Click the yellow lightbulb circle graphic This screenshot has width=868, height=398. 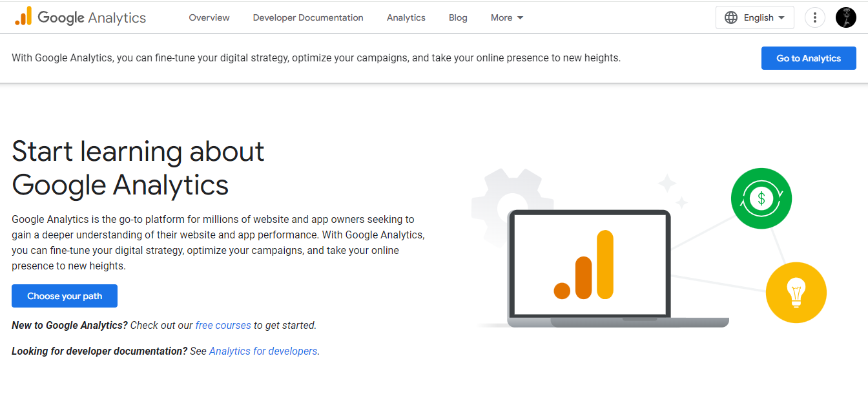[x=796, y=293]
